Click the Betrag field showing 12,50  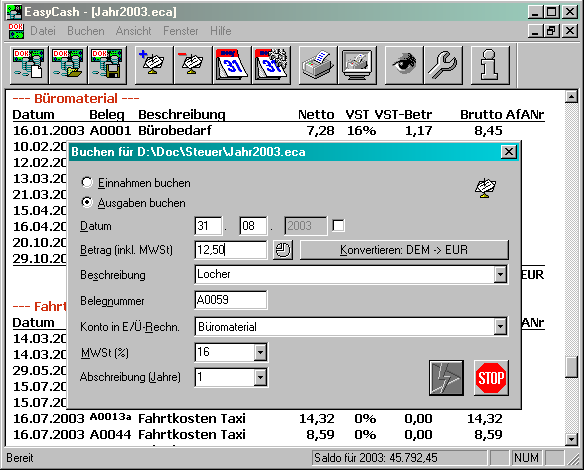click(231, 250)
